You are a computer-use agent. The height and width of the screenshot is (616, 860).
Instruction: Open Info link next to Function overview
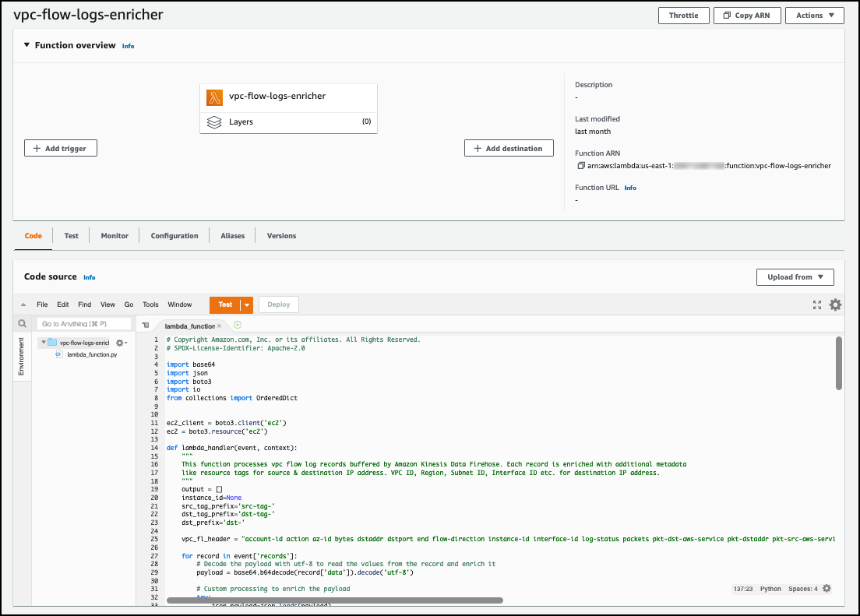pyautogui.click(x=128, y=46)
